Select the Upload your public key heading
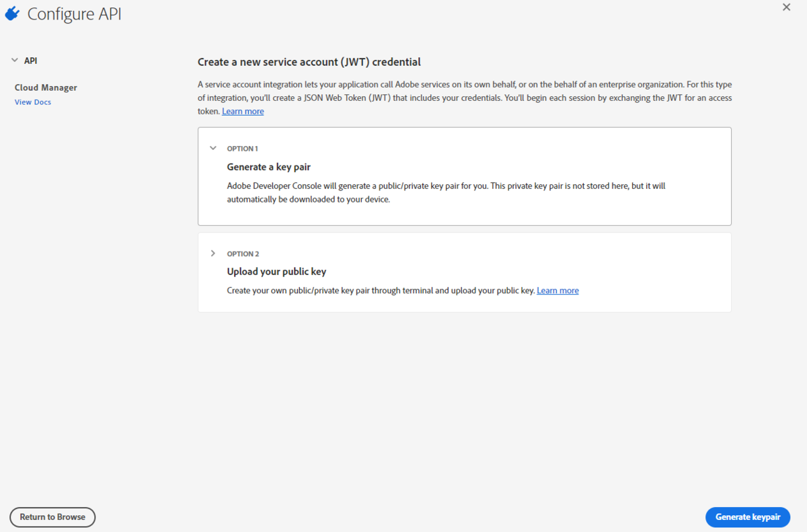 tap(276, 272)
